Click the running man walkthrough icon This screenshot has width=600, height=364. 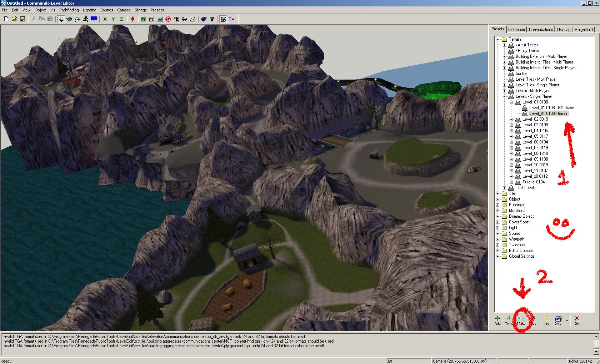click(86, 19)
